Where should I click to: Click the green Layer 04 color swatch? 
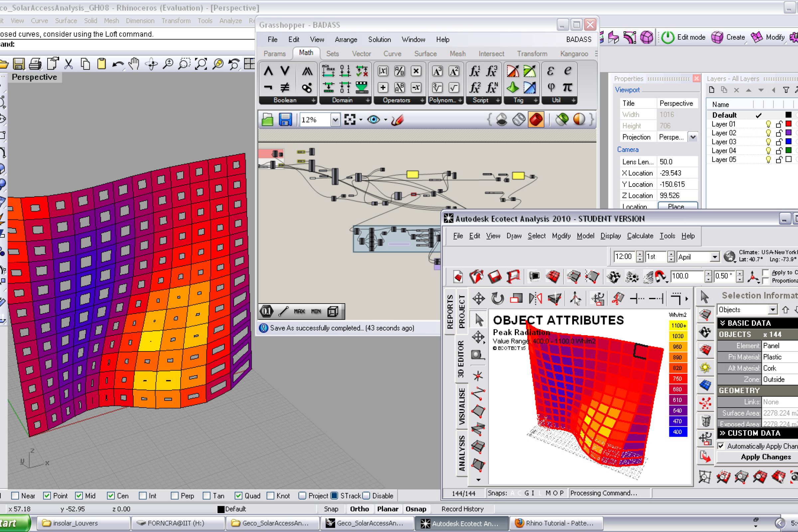788,150
